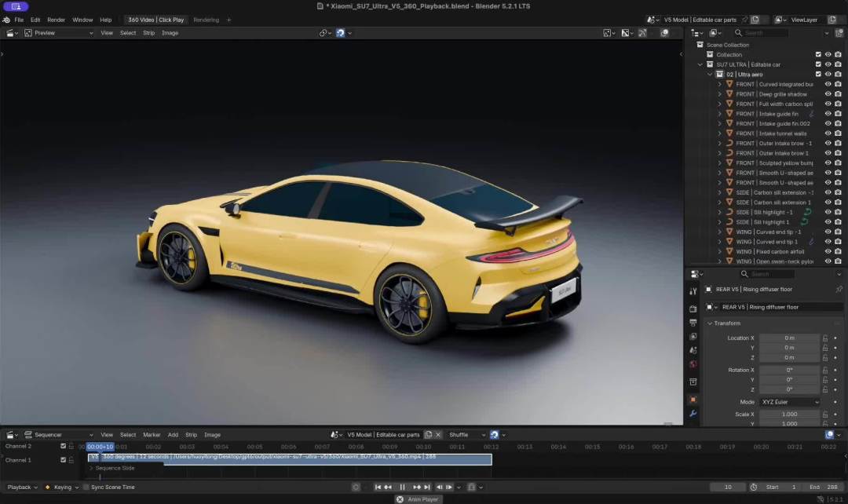Collapse the SU7 ULTRA Editable car collection
This screenshot has height=504, width=848.
pos(700,64)
